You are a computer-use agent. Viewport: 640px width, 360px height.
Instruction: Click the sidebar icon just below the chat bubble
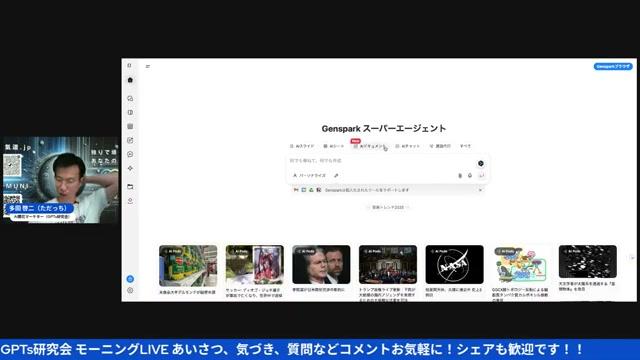point(130,112)
